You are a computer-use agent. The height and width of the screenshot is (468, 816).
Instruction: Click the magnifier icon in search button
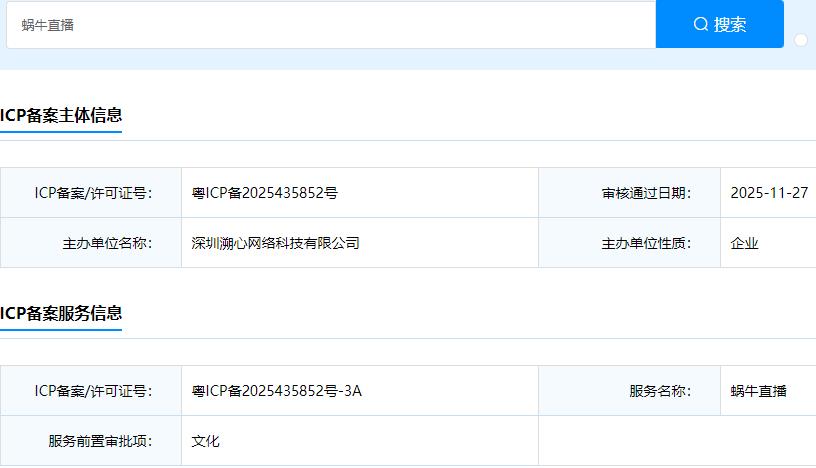point(700,25)
